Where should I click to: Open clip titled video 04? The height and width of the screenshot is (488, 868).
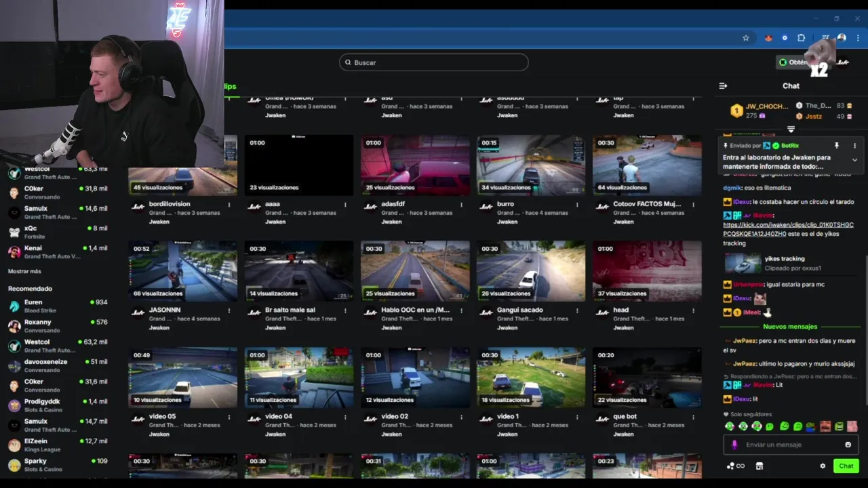(x=279, y=417)
